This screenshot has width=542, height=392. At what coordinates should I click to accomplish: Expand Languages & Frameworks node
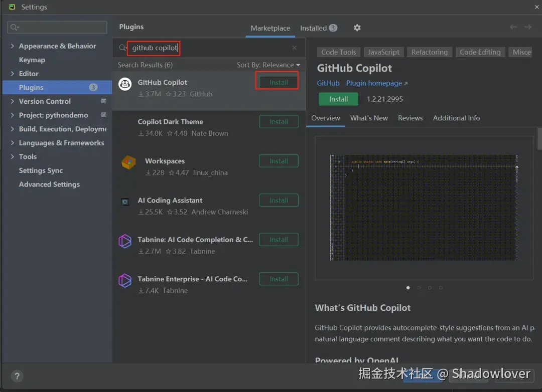tap(13, 143)
